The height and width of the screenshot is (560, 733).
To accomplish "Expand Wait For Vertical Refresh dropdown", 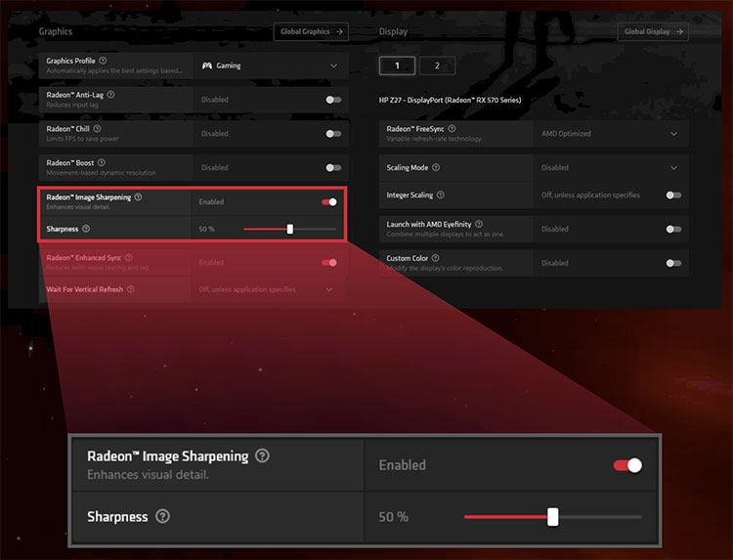I will [x=268, y=289].
